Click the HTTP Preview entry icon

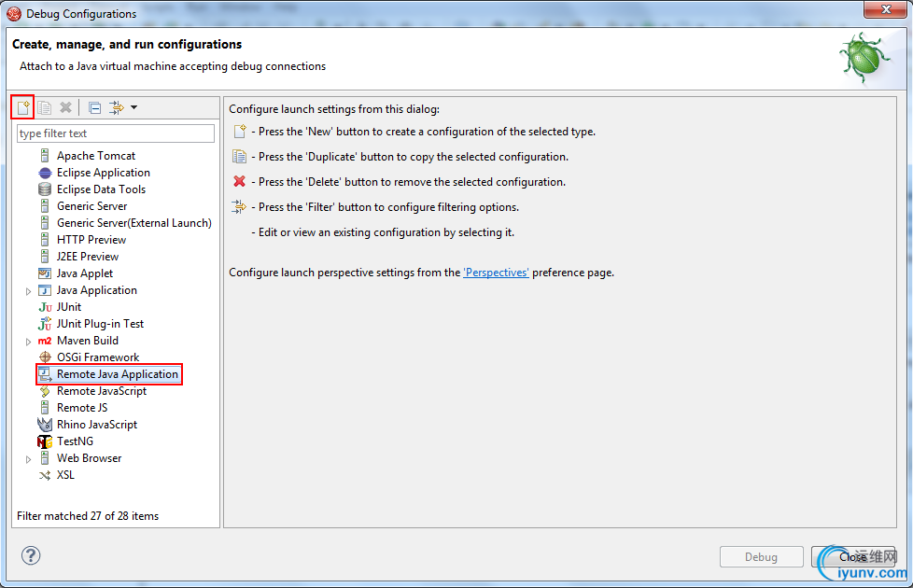(x=45, y=240)
